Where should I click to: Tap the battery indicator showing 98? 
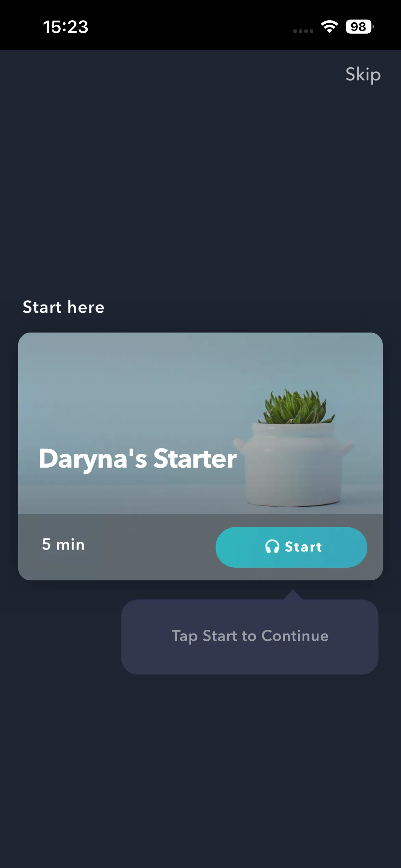tap(360, 26)
